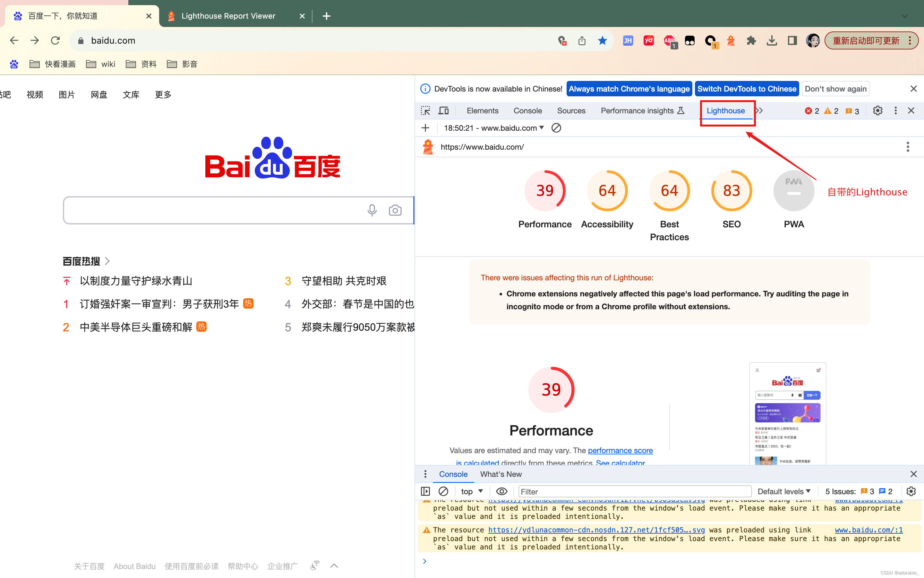Viewport: 924px width, 578px height.
Task: Click Always match Chrome's language button
Action: point(629,89)
